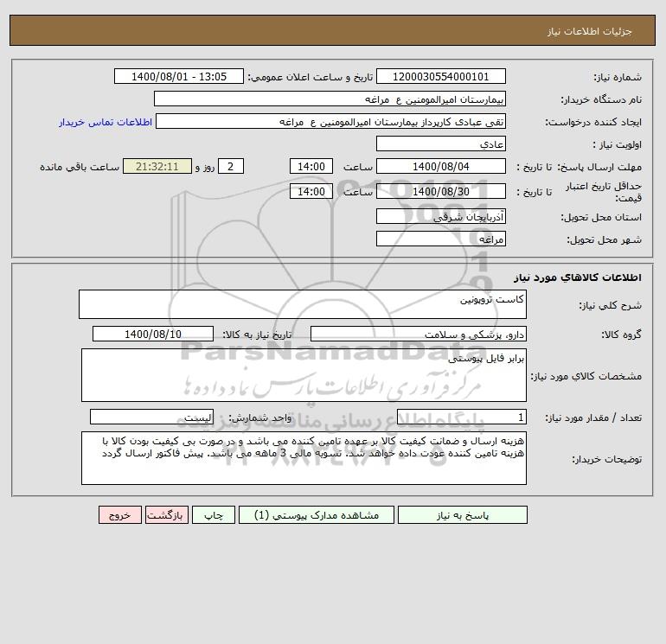
Task: Click the اولویت نیاز field showing عادي
Action: [x=441, y=143]
